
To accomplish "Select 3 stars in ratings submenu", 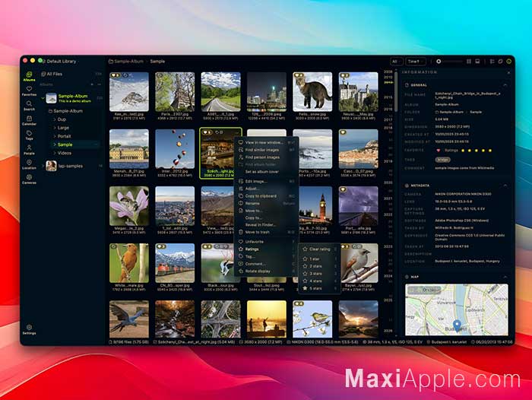I will coord(319,274).
